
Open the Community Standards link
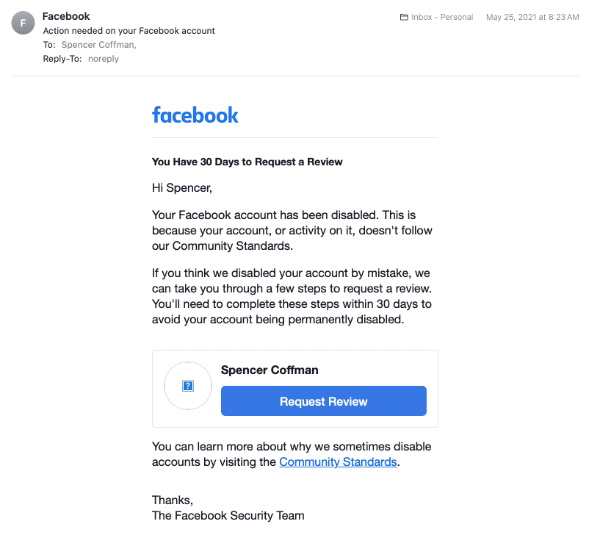tap(338, 462)
